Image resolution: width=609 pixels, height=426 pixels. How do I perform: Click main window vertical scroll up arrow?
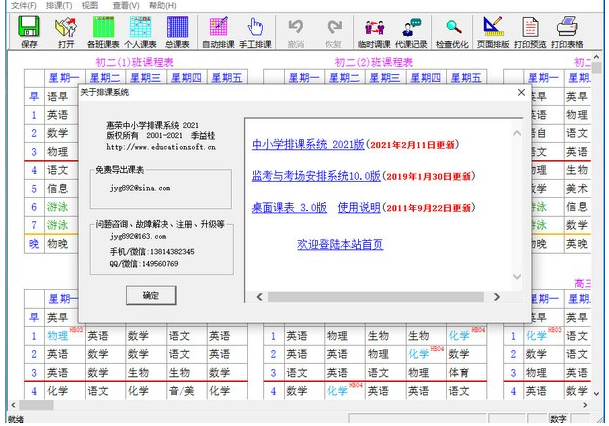tap(597, 57)
